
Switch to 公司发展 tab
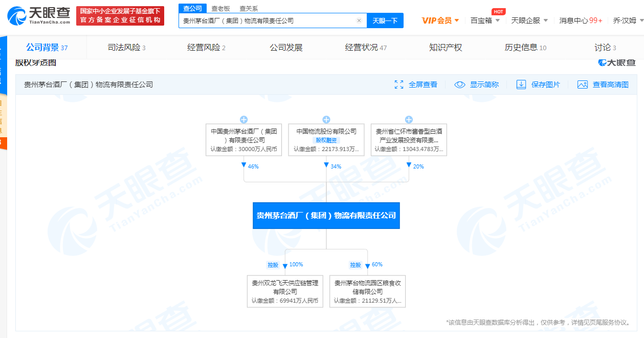coord(286,48)
